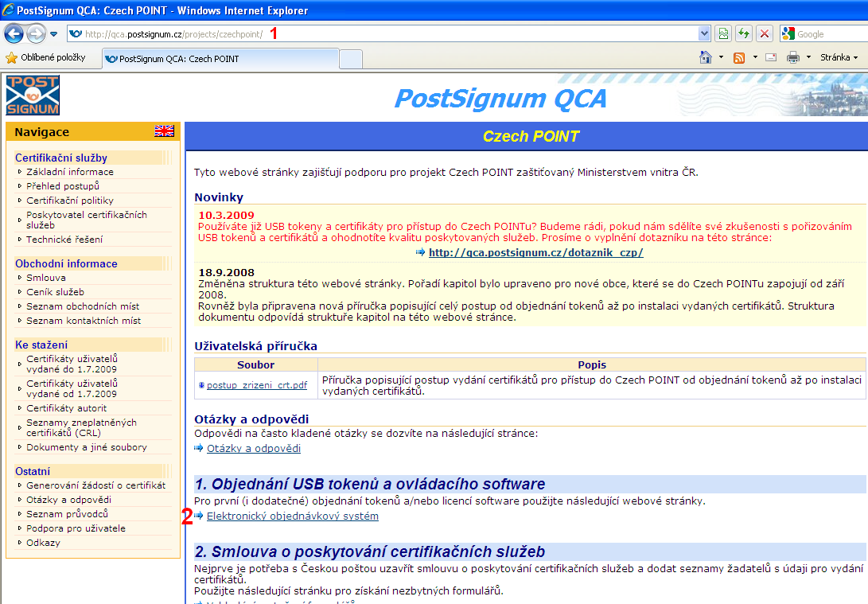The height and width of the screenshot is (604, 868).
Task: Click the Popis table column header
Action: (x=592, y=364)
